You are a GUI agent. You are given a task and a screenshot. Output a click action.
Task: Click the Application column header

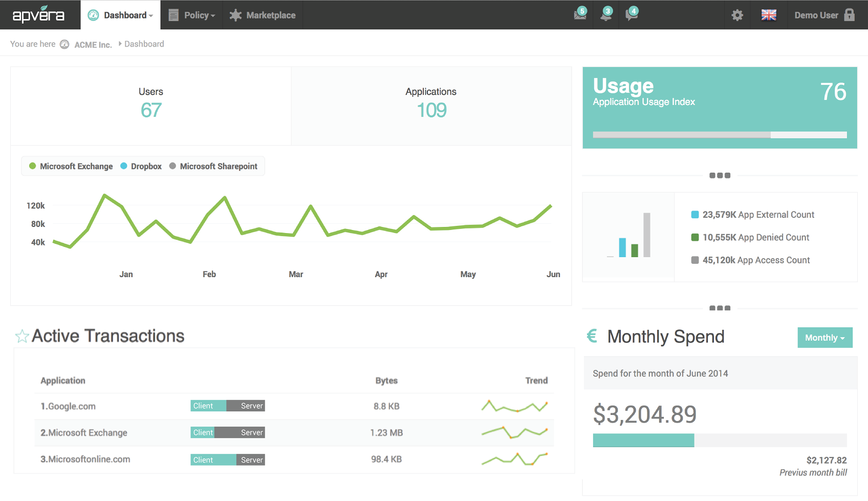coord(63,381)
